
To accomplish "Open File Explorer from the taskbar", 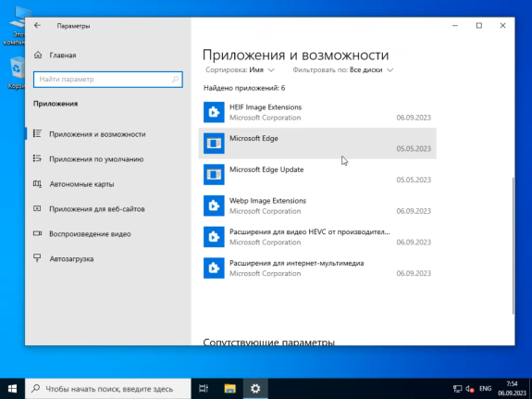I will 229,389.
